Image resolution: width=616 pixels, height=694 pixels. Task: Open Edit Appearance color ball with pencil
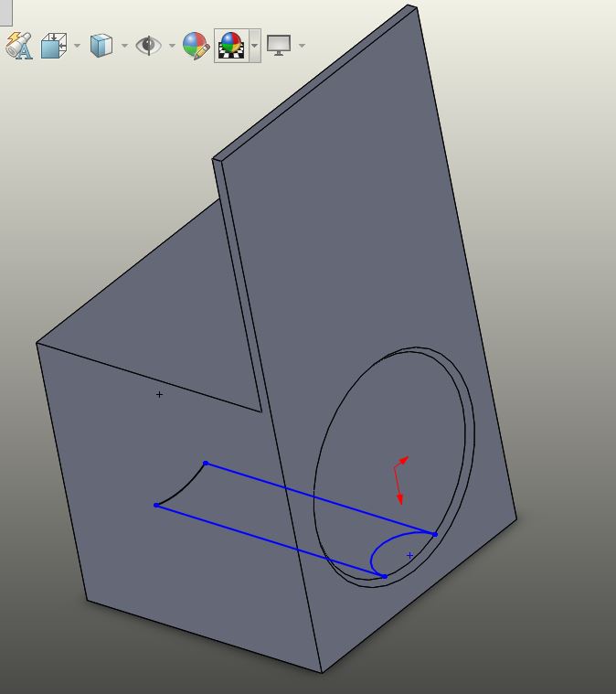[196, 45]
